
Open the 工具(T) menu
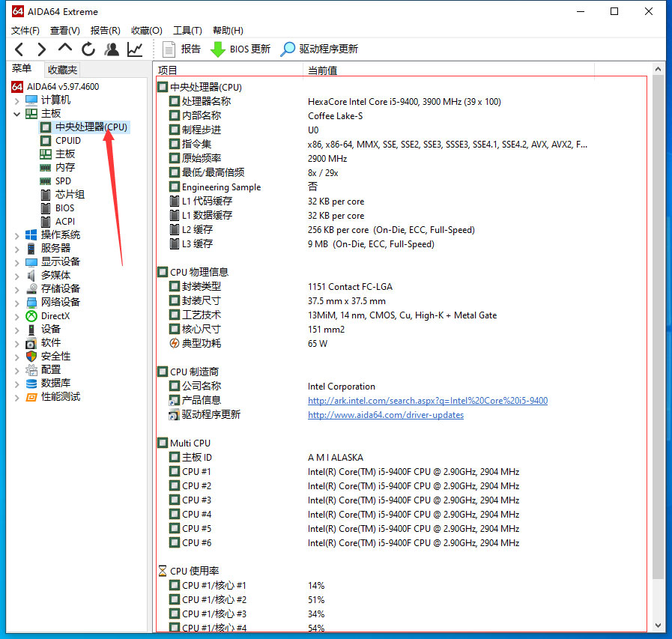coord(187,30)
